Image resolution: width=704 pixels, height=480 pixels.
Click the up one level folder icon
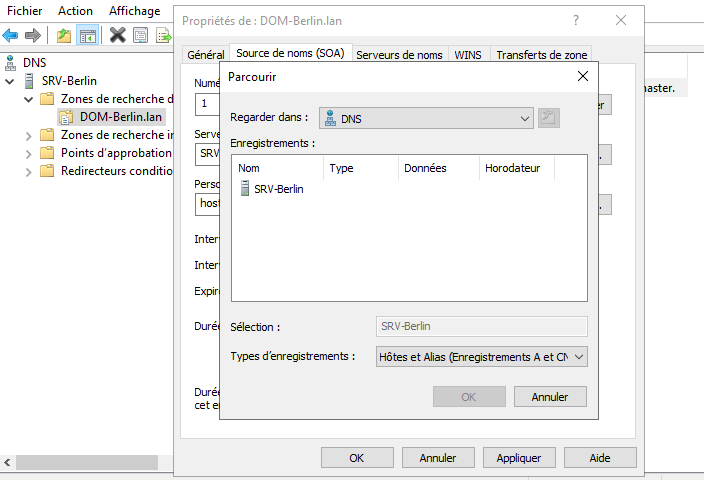[x=64, y=36]
